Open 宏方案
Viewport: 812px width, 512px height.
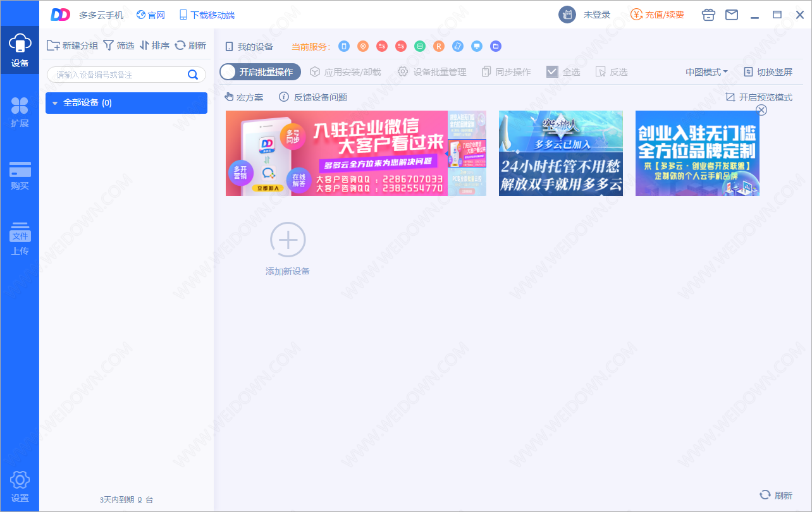click(244, 97)
